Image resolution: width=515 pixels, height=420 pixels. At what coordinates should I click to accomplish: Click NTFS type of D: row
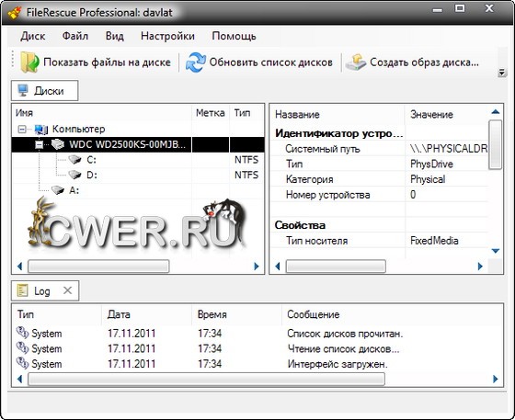tap(246, 175)
